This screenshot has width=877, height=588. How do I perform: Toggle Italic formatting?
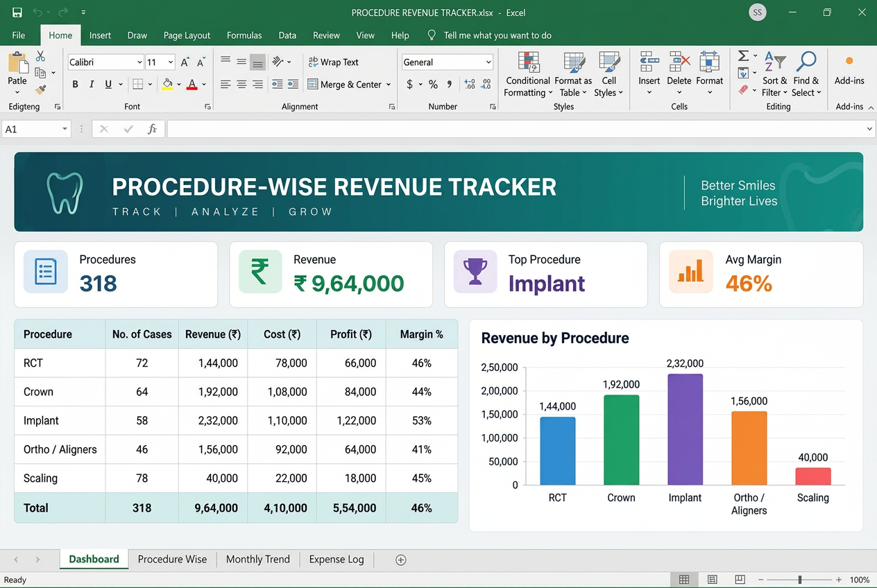click(92, 85)
